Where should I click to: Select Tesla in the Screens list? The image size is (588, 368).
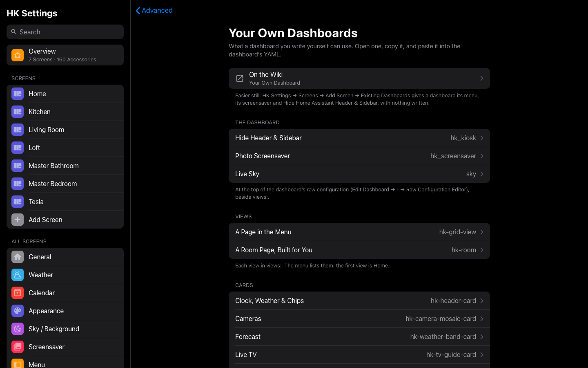tap(65, 202)
